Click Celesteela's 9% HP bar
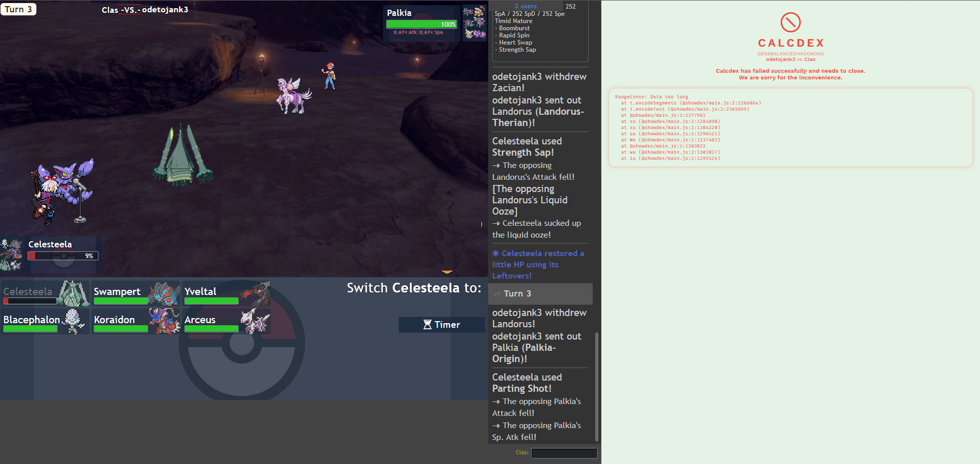The height and width of the screenshot is (464, 980). (x=63, y=256)
